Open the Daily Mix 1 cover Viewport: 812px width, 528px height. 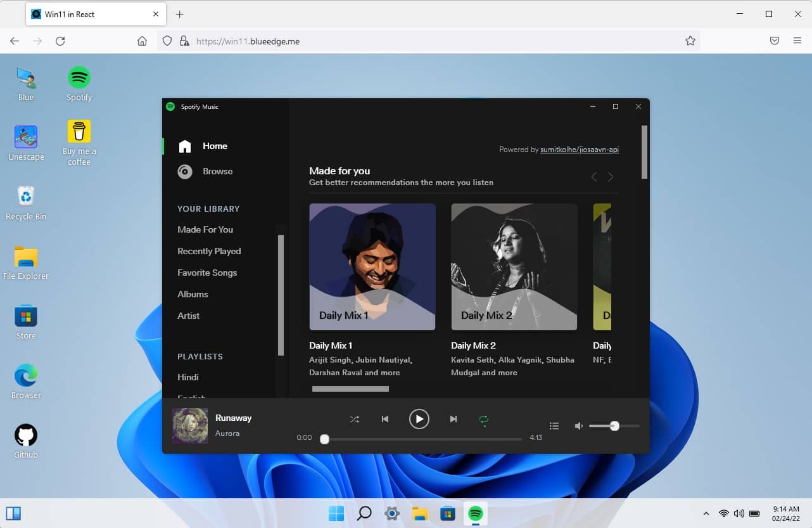pyautogui.click(x=372, y=267)
